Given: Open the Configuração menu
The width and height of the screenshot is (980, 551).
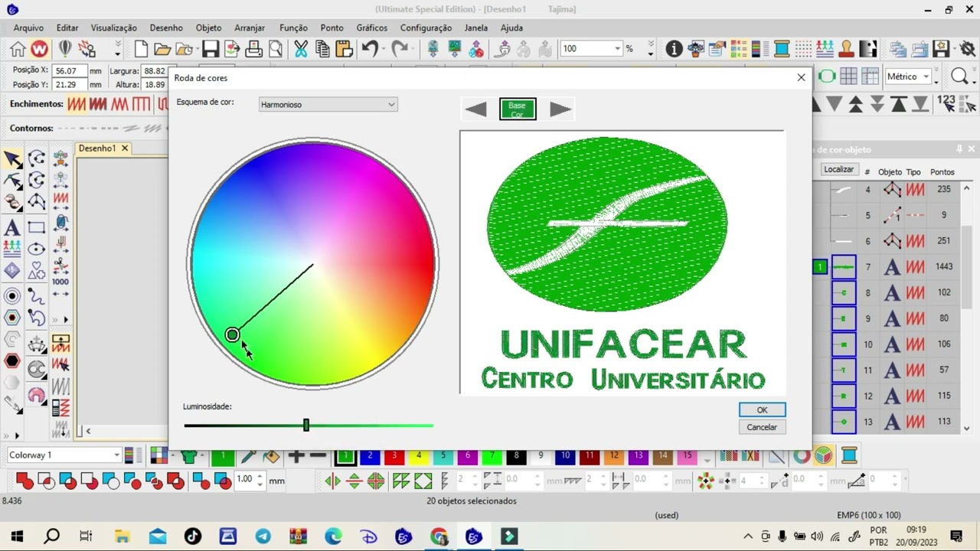Looking at the screenshot, I should pos(426,28).
